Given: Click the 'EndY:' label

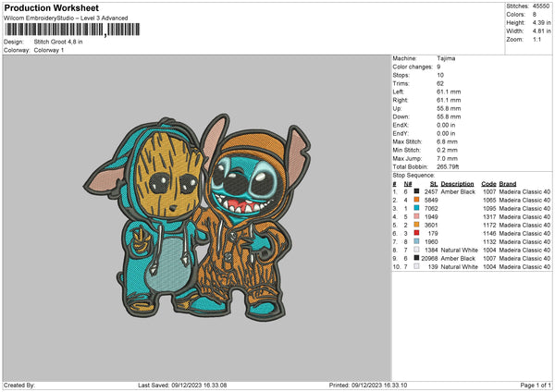Looking at the screenshot, I should click(x=401, y=133).
